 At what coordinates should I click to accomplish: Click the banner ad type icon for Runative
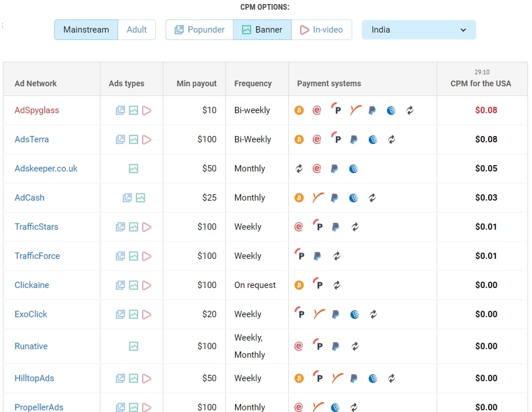134,346
